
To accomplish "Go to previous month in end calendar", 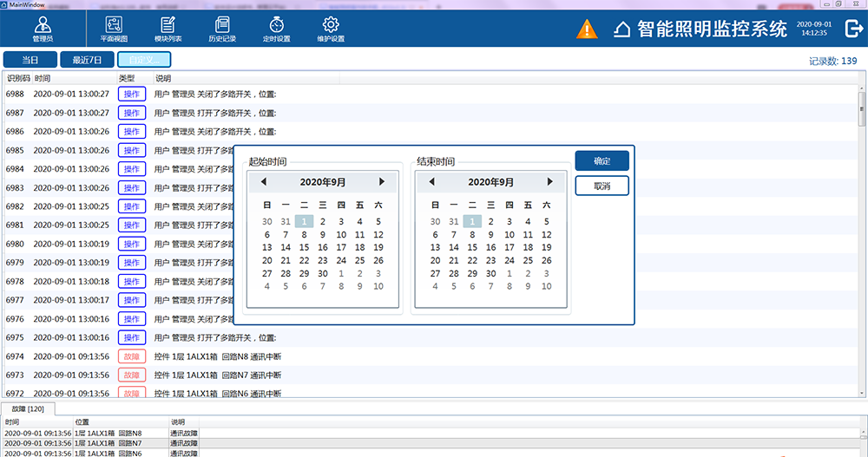I will [x=432, y=182].
